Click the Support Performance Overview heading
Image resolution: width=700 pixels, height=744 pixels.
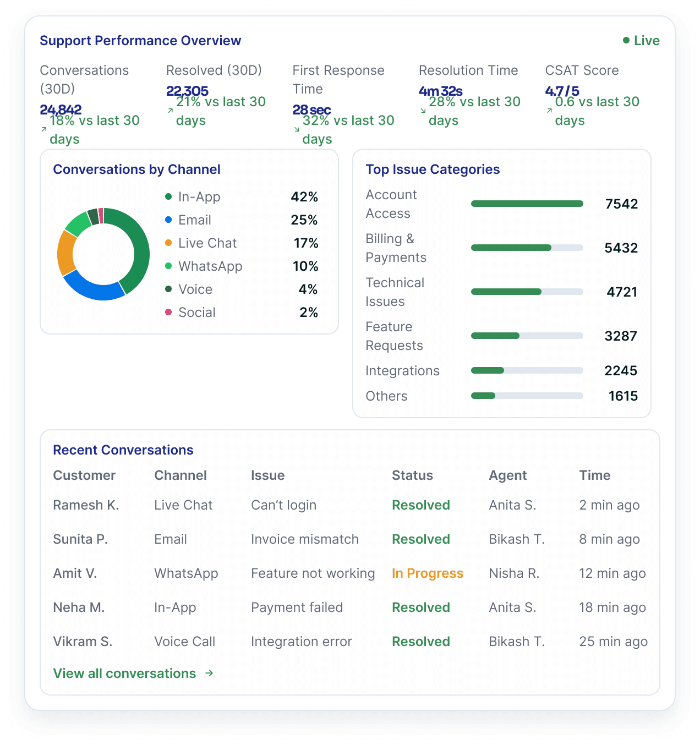point(140,40)
